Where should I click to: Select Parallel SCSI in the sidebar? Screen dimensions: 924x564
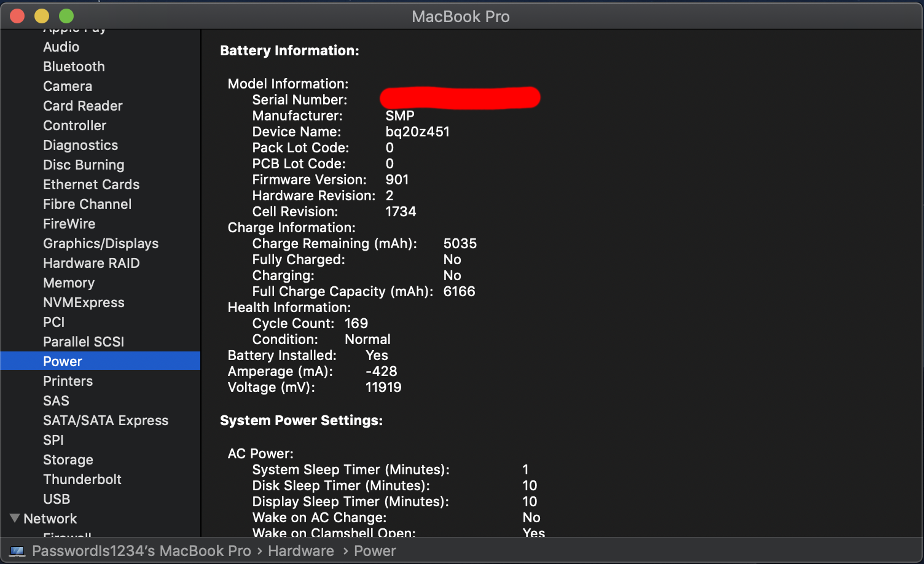coord(84,342)
